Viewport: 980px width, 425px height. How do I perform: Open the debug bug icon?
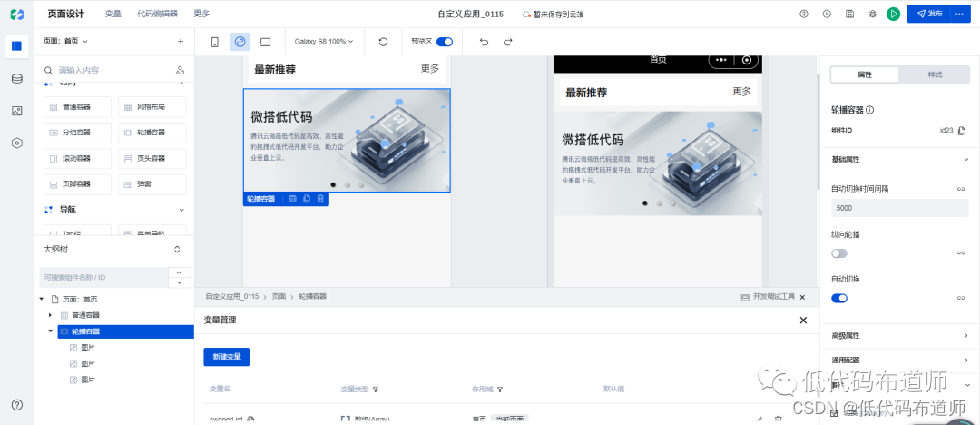coord(873,14)
